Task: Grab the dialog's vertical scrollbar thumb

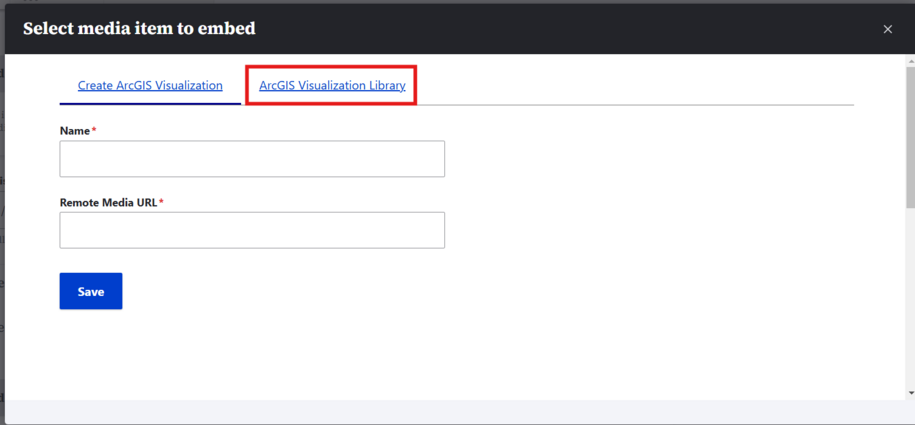Action: [x=910, y=135]
